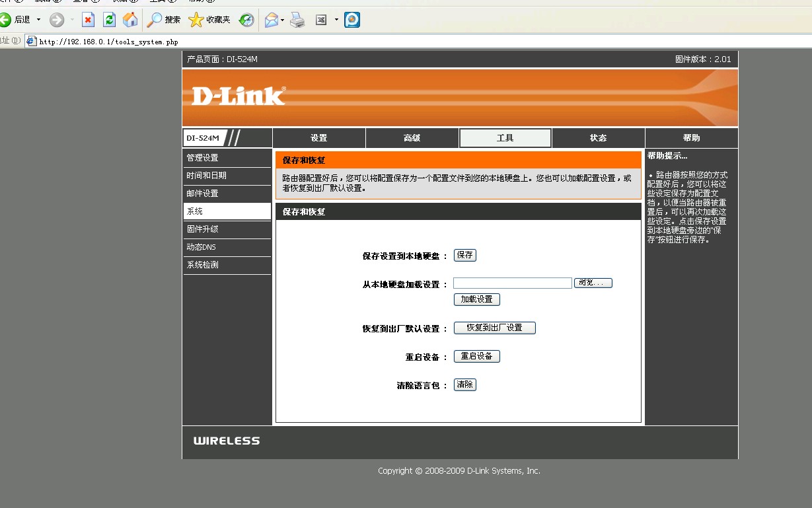Image resolution: width=812 pixels, height=508 pixels.
Task: Click the 重启设备 reboot button
Action: coord(477,356)
